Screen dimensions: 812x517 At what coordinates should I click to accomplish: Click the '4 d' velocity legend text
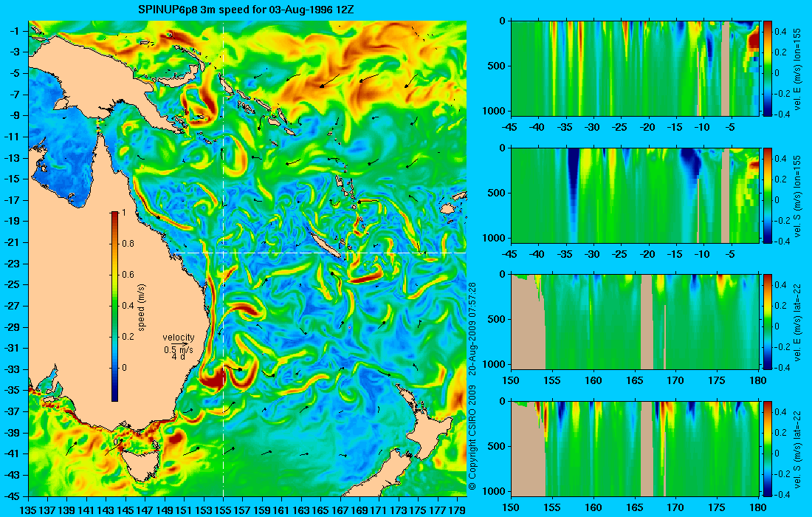pos(178,357)
